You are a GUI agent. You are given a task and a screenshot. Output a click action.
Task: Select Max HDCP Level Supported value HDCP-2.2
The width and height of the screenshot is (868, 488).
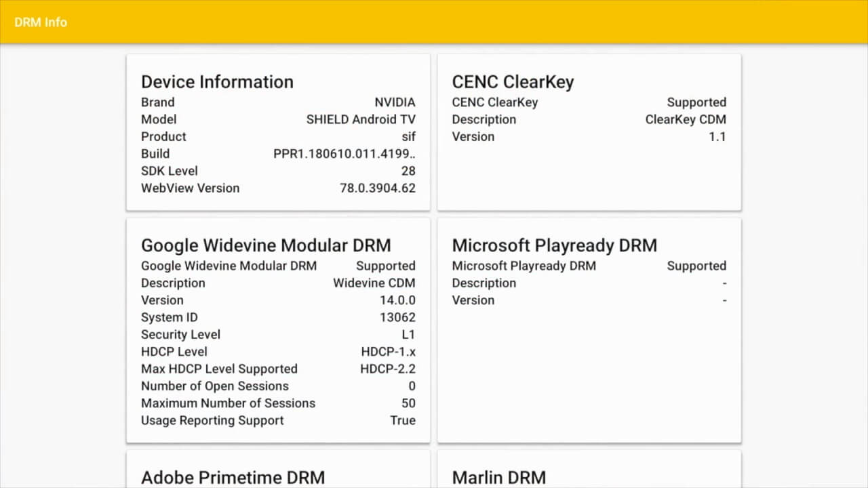point(388,369)
